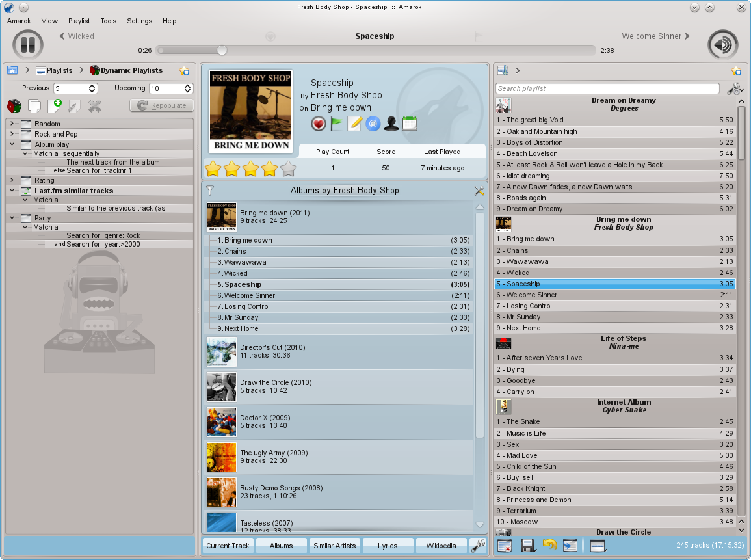Open the Playlist menu
This screenshot has width=751, height=560.
79,21
